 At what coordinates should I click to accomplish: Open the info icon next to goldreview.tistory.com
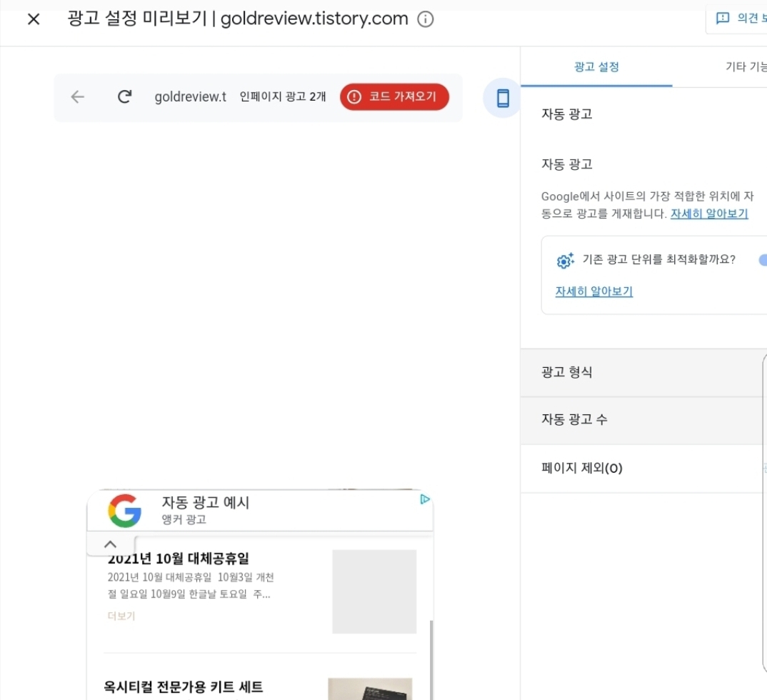pyautogui.click(x=425, y=19)
